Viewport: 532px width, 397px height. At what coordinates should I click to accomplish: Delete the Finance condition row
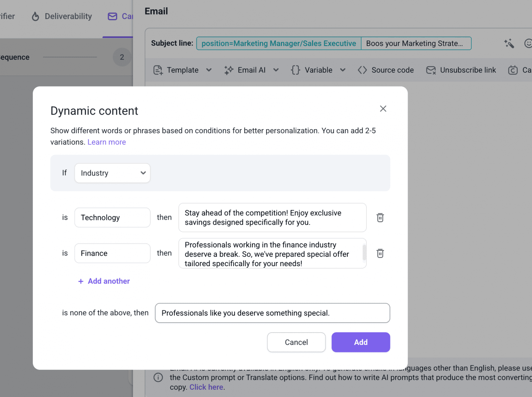click(380, 253)
